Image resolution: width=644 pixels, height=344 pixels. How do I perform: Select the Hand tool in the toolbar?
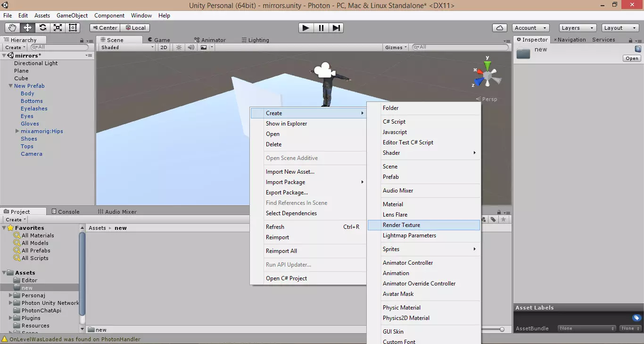(x=12, y=28)
